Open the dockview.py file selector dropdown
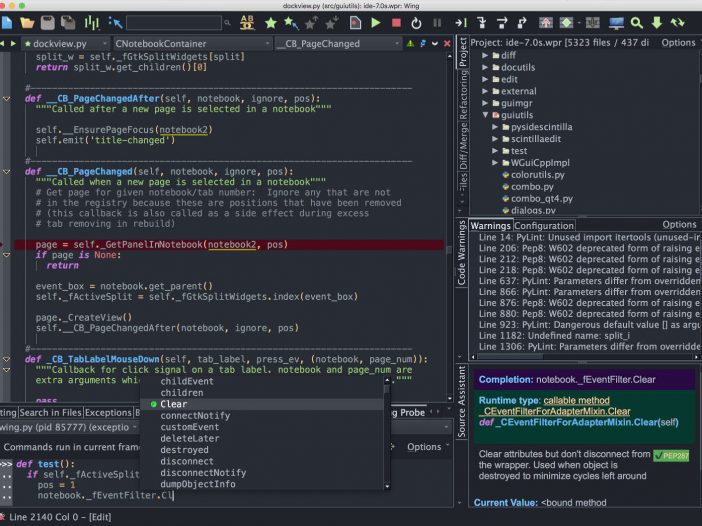This screenshot has height=526, width=702. [x=65, y=43]
